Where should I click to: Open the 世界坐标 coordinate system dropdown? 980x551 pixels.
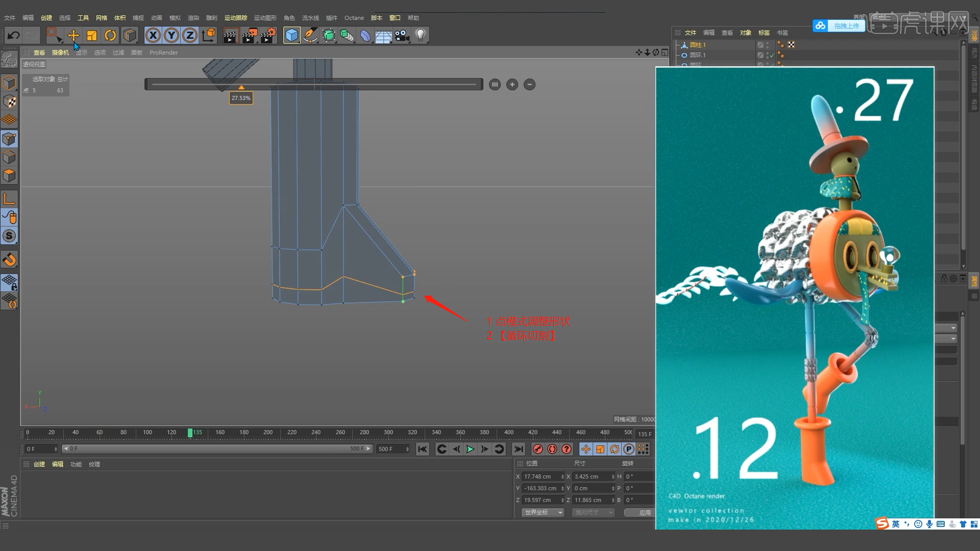[542, 512]
